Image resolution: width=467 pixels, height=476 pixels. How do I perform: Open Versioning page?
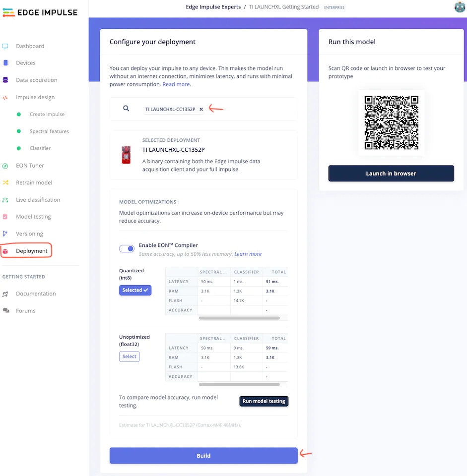click(29, 234)
